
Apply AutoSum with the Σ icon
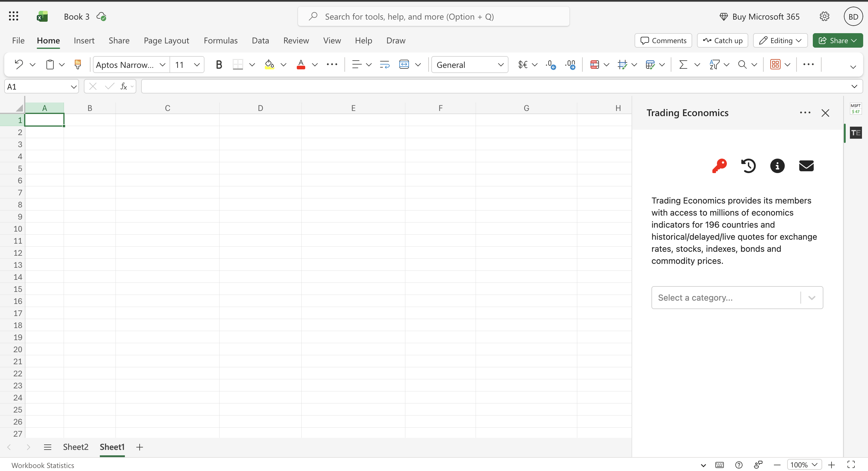pyautogui.click(x=683, y=64)
